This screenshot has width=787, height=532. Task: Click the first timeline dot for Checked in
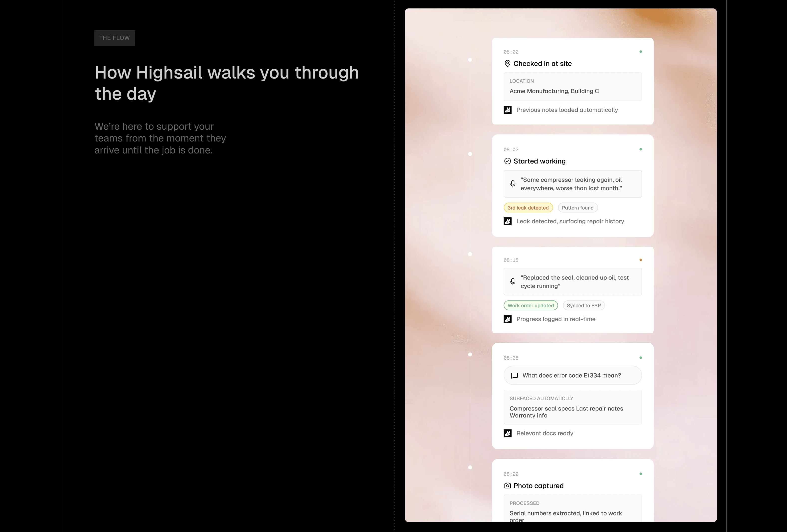(x=470, y=60)
